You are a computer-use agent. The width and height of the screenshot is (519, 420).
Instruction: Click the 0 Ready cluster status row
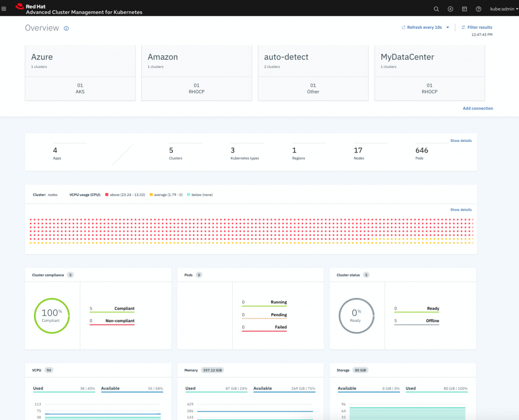pos(417,309)
